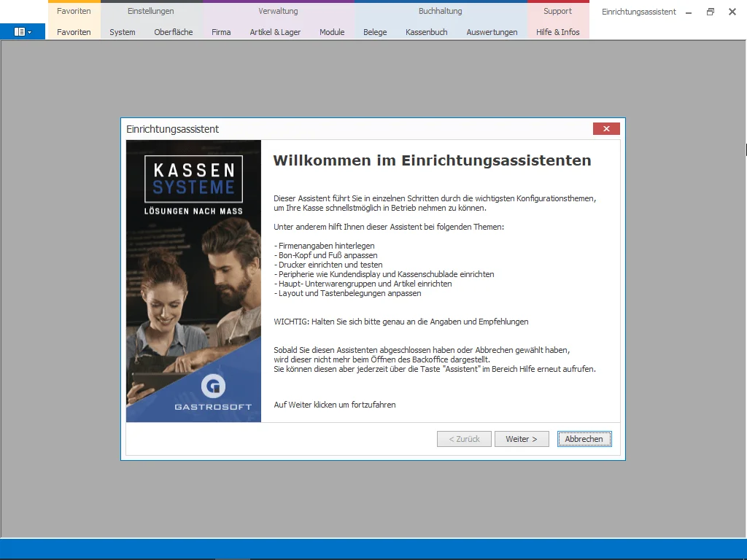The width and height of the screenshot is (747, 560).
Task: Switch to the Verwaltung ribbon tab
Action: (x=277, y=11)
